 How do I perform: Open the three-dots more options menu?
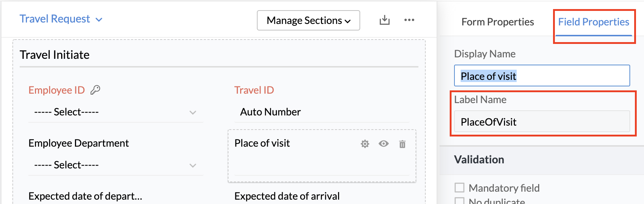click(x=409, y=20)
